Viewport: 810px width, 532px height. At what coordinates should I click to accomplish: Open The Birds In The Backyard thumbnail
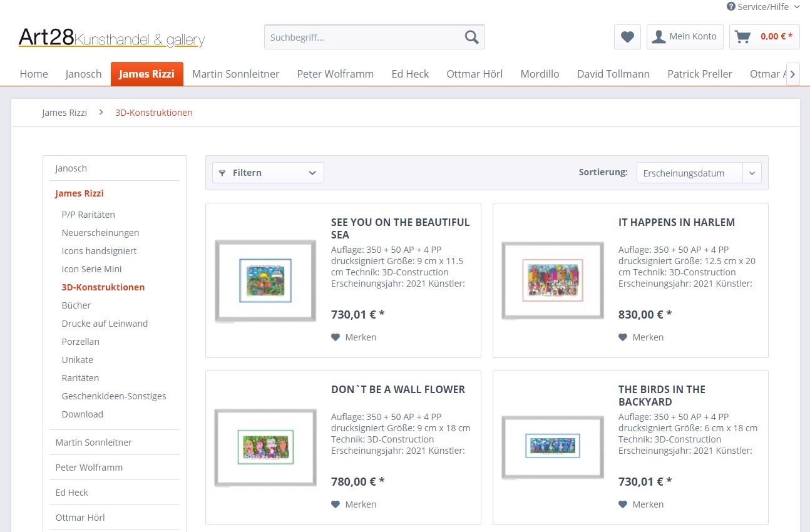tap(553, 447)
